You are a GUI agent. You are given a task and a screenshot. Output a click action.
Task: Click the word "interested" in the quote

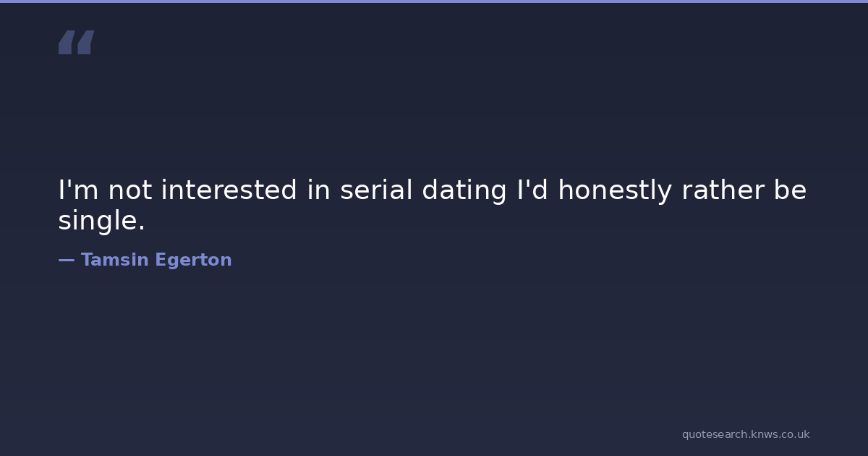229,190
